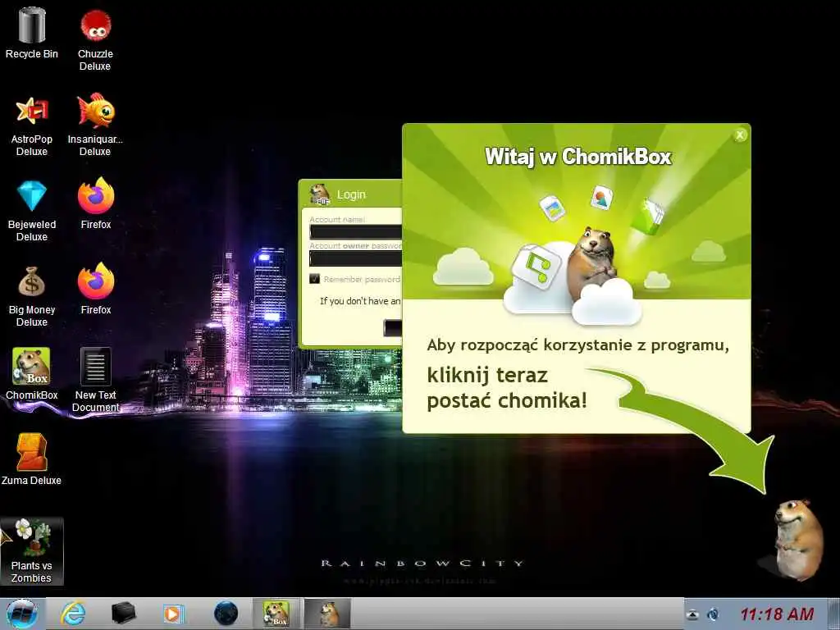Close the Witaj w ChomikBox welcome popup
Screen dimensions: 840x630
[x=740, y=135]
